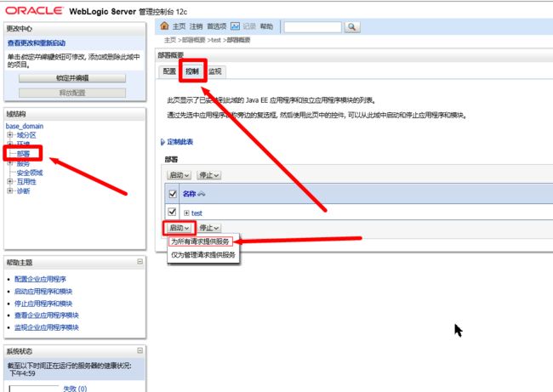
Task: Open the upper 停止 dropdown
Action: pos(208,175)
